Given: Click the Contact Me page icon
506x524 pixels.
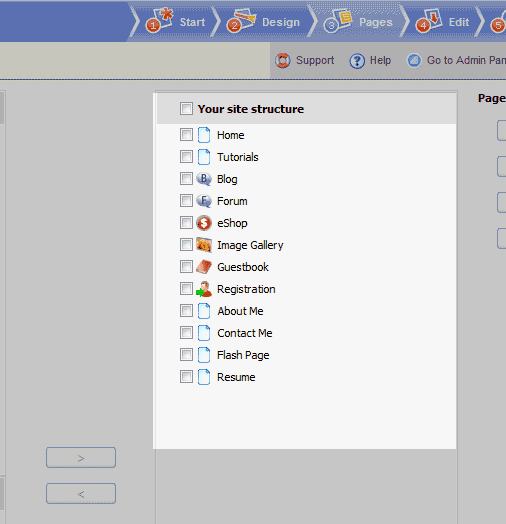Looking at the screenshot, I should 204,333.
